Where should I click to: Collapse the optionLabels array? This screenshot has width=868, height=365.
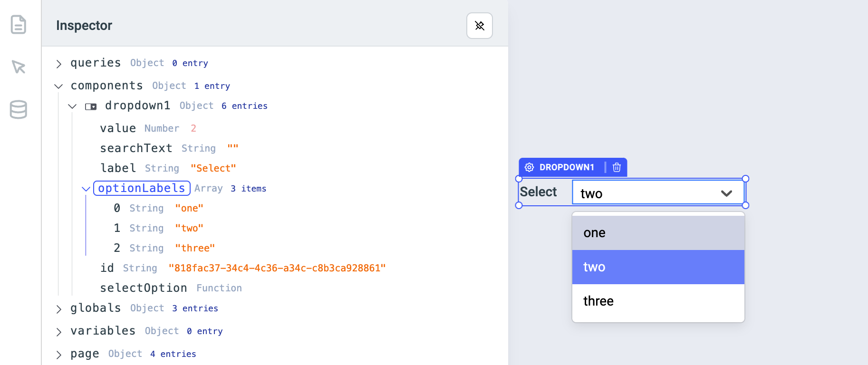[86, 189]
